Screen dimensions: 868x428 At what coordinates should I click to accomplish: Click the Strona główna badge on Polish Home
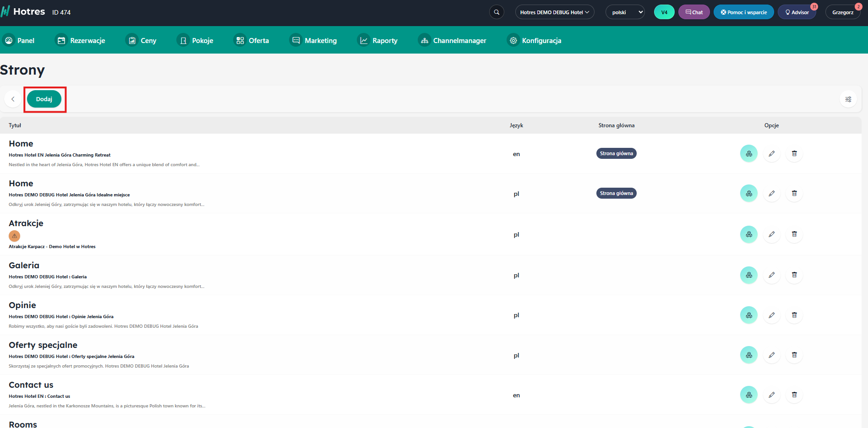616,193
